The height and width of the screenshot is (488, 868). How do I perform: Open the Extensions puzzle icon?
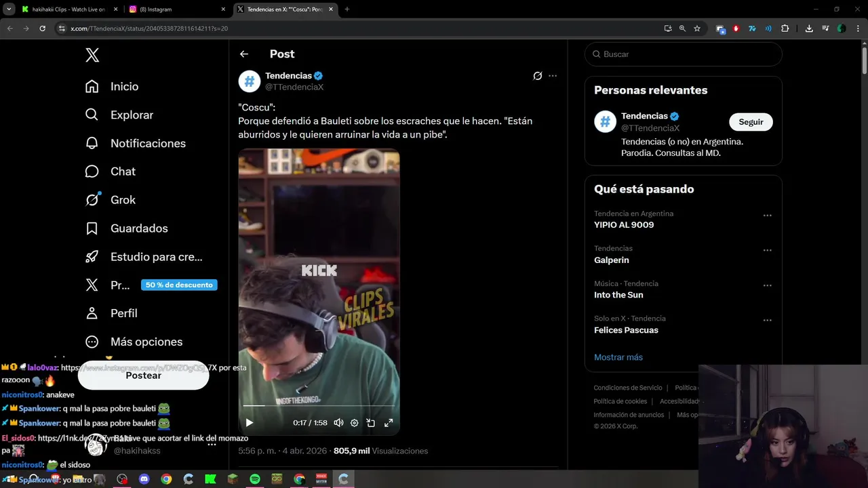coord(785,28)
